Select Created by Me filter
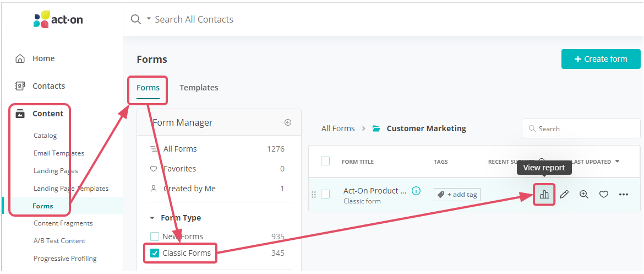The width and height of the screenshot is (644, 274). point(189,189)
